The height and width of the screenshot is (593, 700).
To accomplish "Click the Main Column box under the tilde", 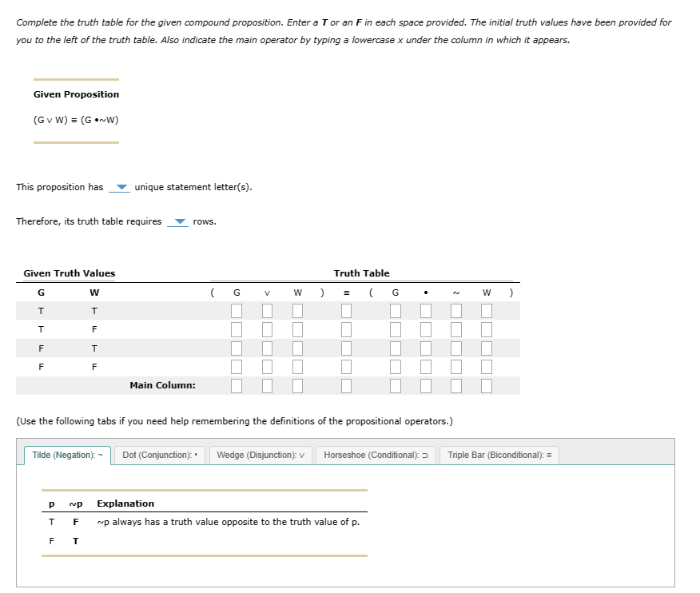I will 455,385.
